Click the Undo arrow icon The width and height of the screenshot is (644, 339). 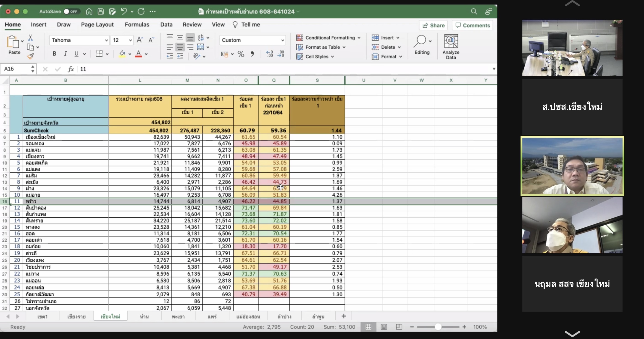click(x=124, y=11)
